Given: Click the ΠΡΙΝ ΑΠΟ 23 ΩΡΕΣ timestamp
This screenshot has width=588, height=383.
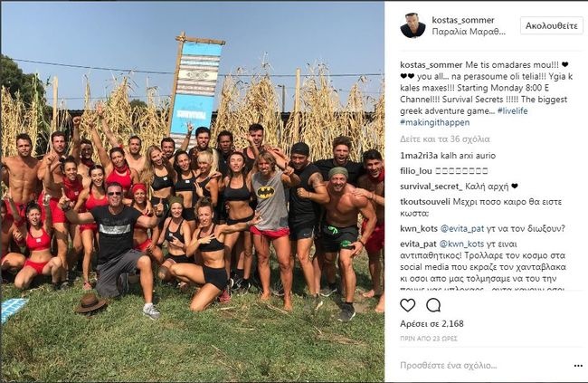Looking at the screenshot, I should coord(428,339).
